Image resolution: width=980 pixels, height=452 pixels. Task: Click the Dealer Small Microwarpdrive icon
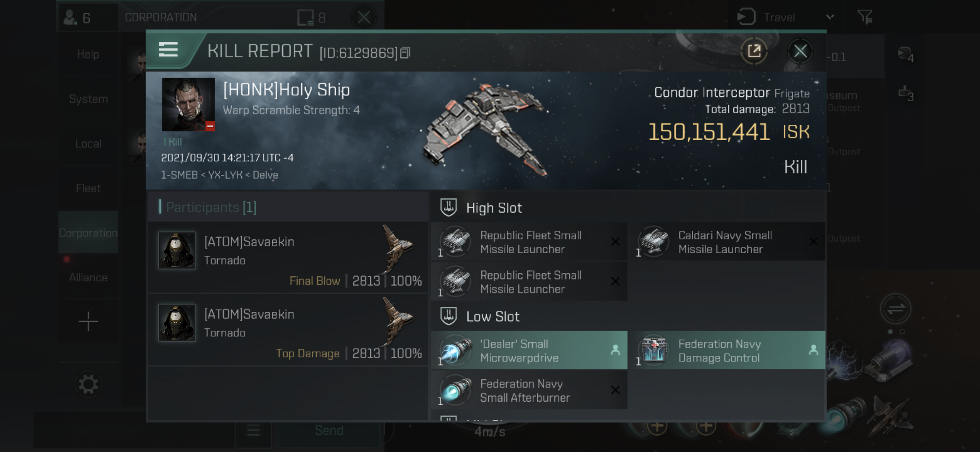(x=456, y=350)
